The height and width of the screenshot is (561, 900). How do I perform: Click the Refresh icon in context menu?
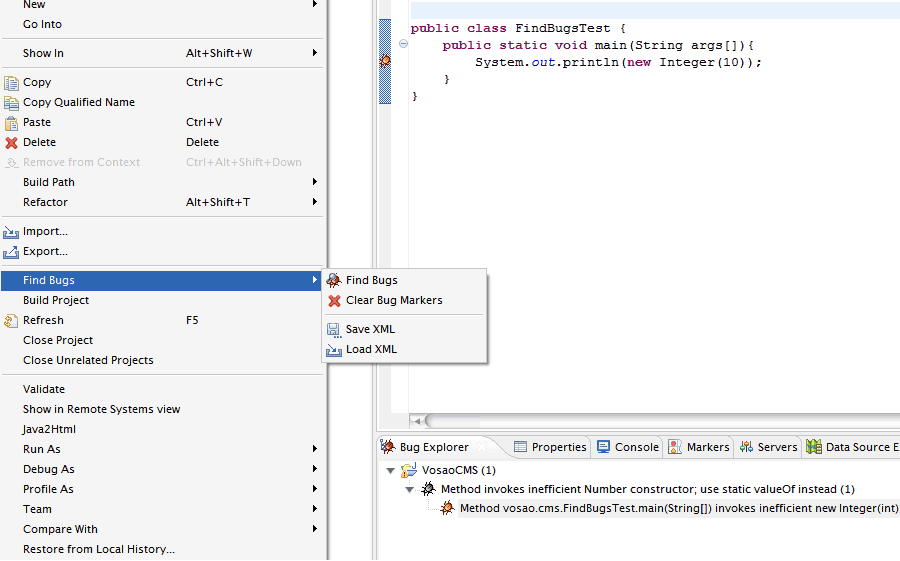tap(11, 320)
